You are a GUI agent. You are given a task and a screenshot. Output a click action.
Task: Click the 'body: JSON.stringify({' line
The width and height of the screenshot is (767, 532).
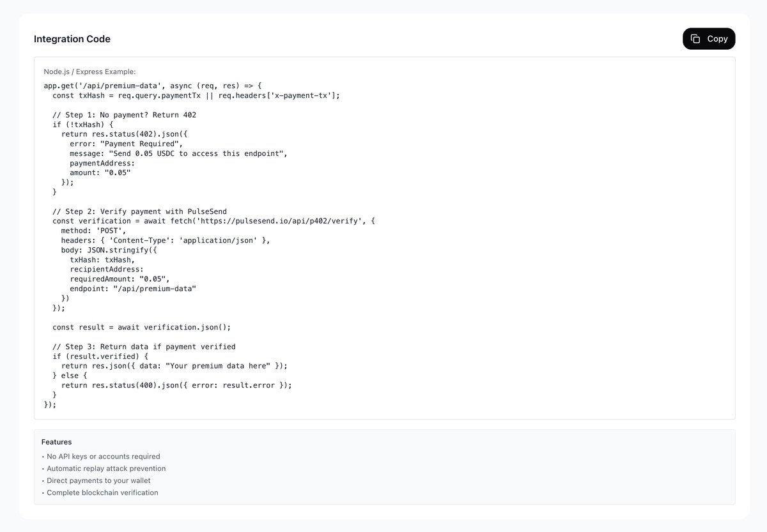(x=109, y=250)
